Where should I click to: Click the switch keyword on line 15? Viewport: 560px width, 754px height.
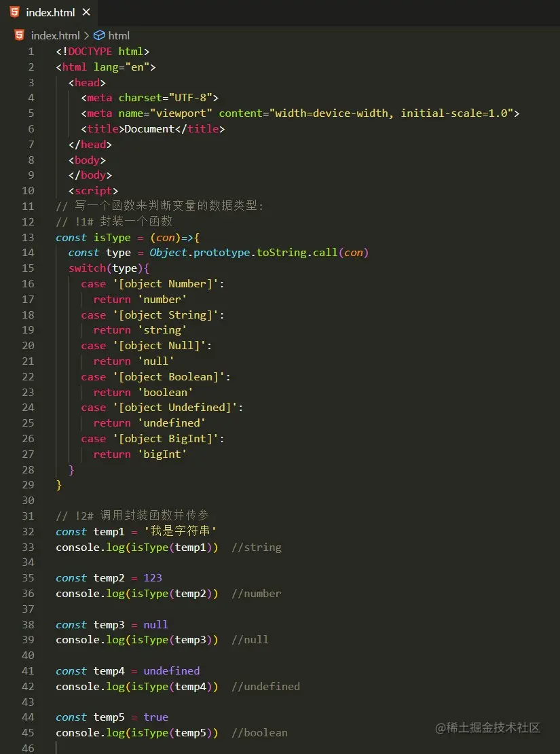point(87,268)
